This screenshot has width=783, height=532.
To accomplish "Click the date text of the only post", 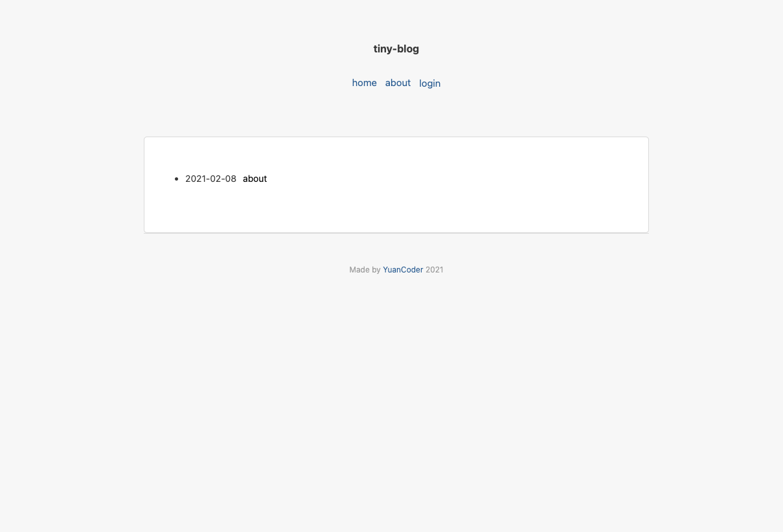I will click(210, 179).
